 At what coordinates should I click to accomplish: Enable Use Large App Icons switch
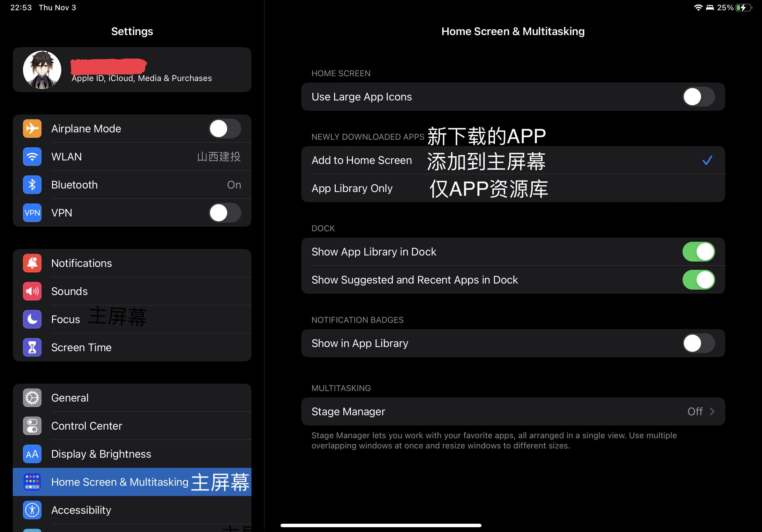[698, 97]
